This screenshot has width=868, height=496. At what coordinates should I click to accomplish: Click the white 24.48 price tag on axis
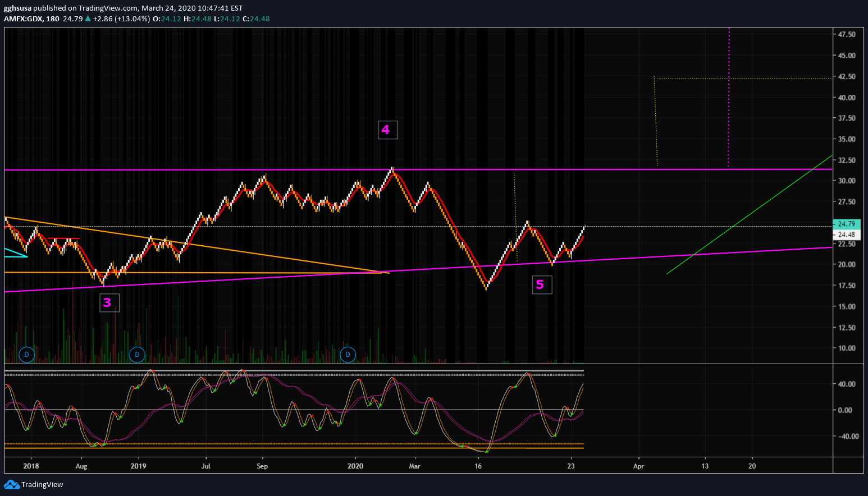847,235
